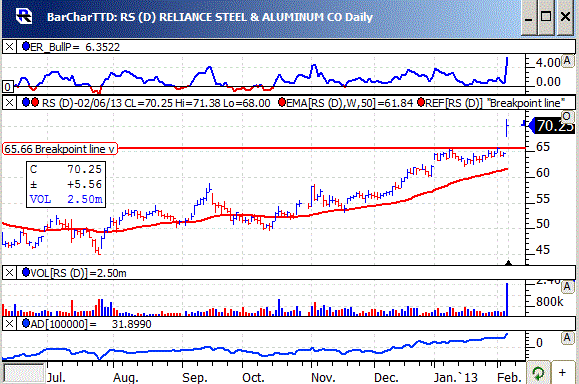Screen dimensions: 579x384
Task: Click the 800k volume scale label
Action: pyautogui.click(x=550, y=301)
